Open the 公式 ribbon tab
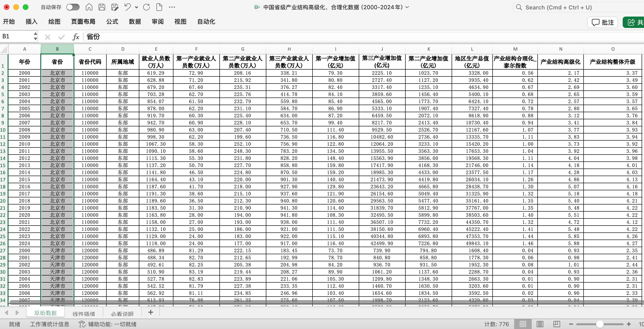The width and height of the screenshot is (644, 329). 112,22
